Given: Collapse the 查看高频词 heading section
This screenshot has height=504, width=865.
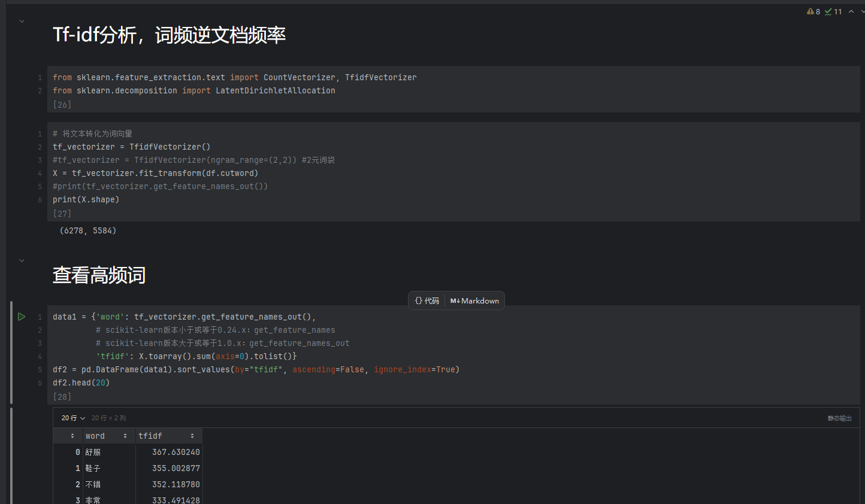Looking at the screenshot, I should coord(22,260).
